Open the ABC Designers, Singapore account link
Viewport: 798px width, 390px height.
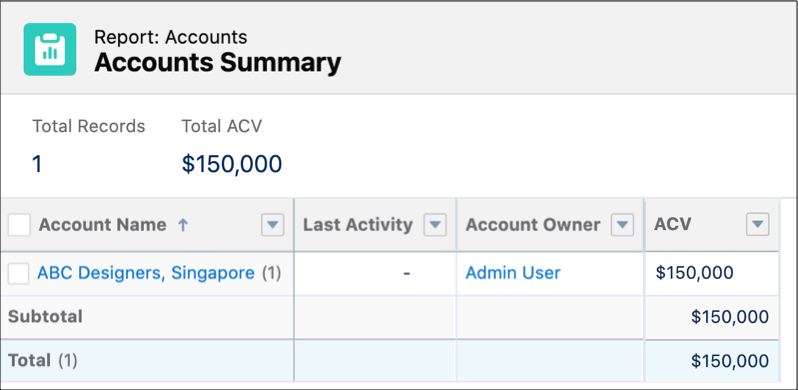146,273
